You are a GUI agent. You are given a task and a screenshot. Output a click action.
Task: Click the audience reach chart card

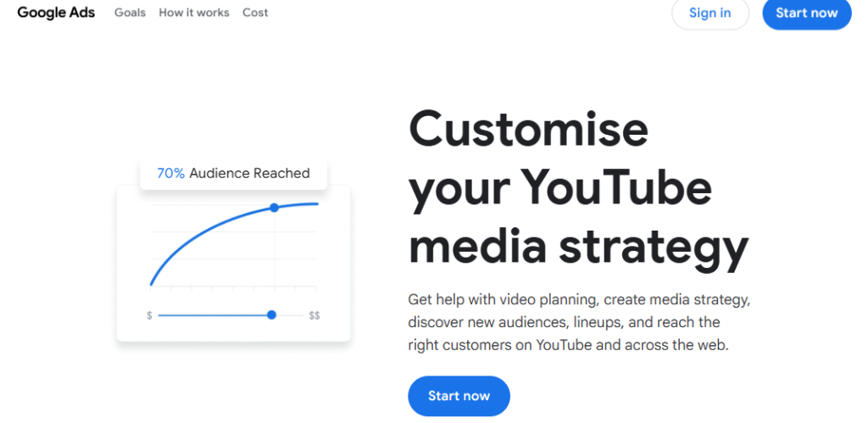tap(234, 263)
